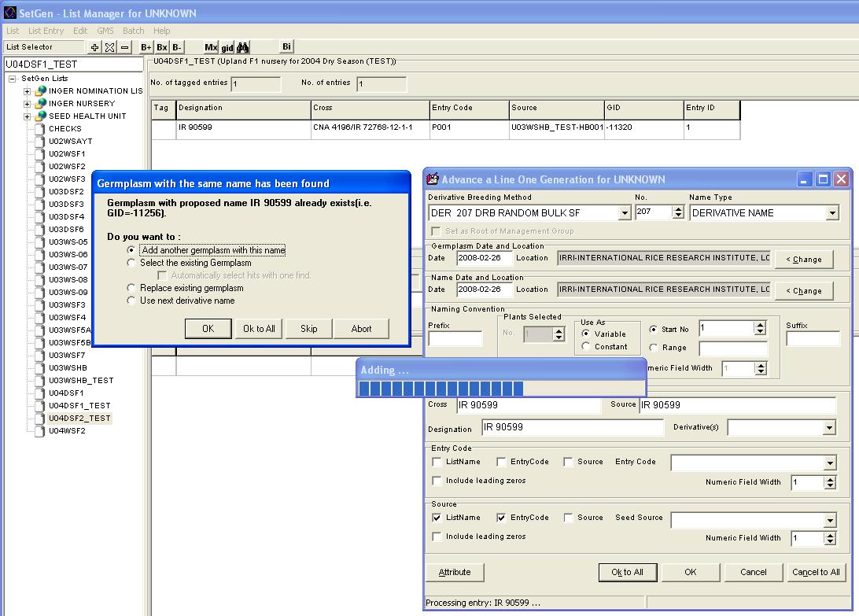Click the binoculars search icon
This screenshot has width=859, height=616.
242,47
